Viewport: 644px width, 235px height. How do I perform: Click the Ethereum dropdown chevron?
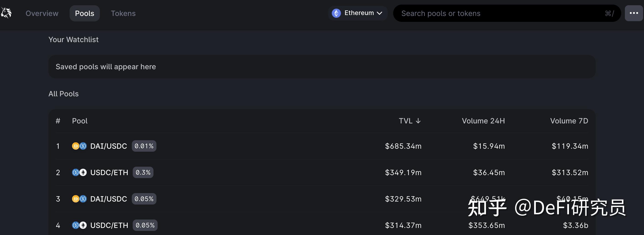pos(379,13)
